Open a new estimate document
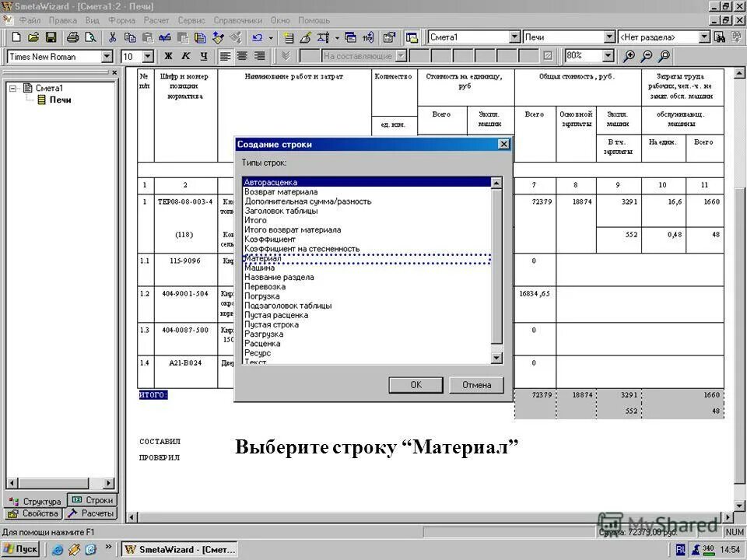Viewport: 747px width, 560px height. [15, 37]
